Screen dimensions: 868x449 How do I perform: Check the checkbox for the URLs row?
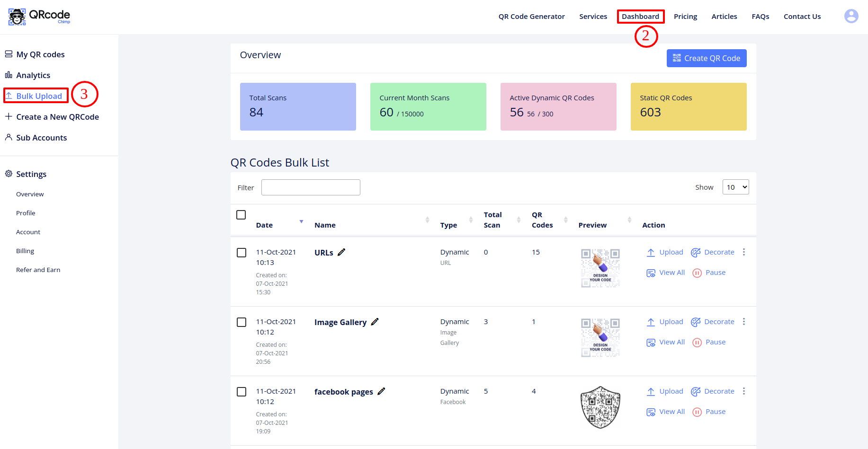click(x=242, y=252)
